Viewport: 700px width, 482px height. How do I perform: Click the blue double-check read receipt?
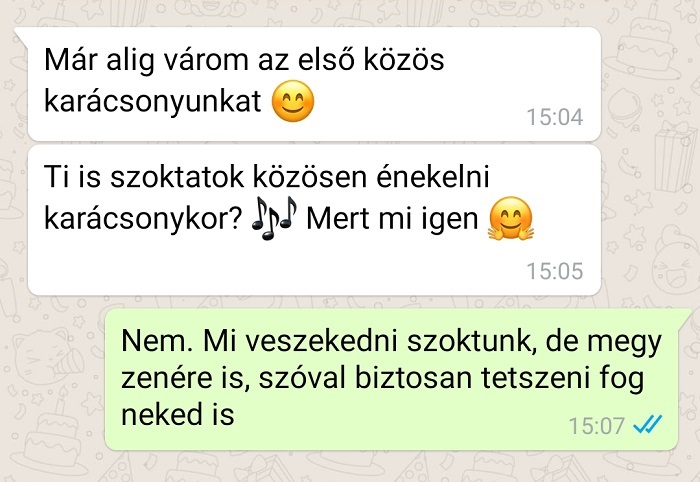648,424
